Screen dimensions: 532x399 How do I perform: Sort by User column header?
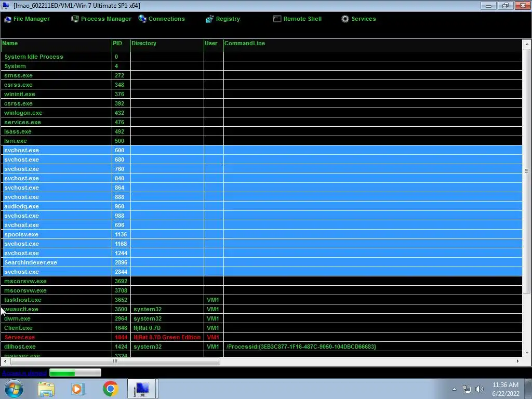(214, 44)
